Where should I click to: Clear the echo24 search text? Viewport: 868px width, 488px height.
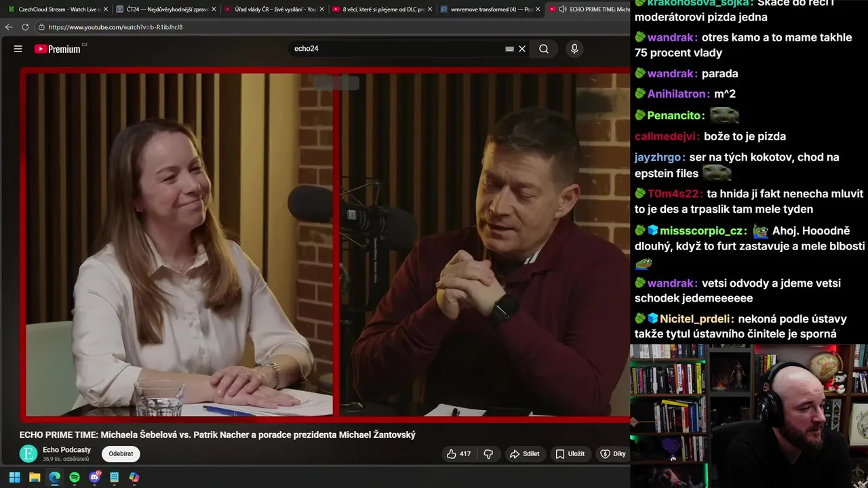pyautogui.click(x=522, y=49)
